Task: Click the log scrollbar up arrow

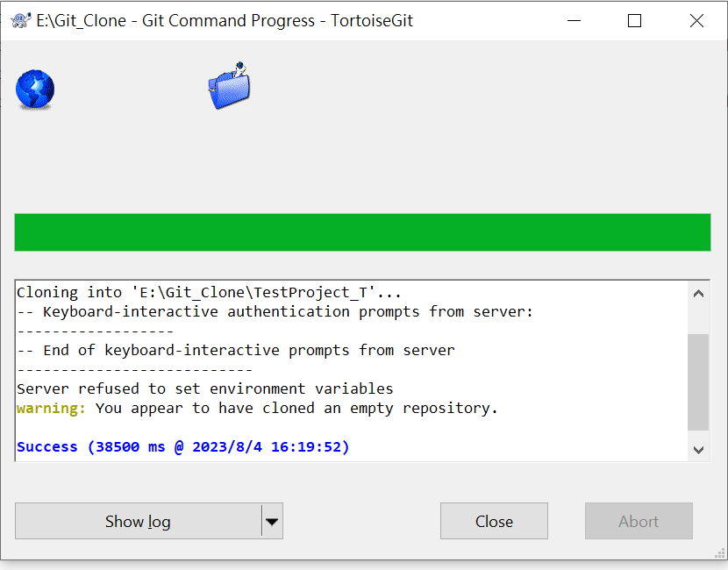Action: [x=698, y=294]
